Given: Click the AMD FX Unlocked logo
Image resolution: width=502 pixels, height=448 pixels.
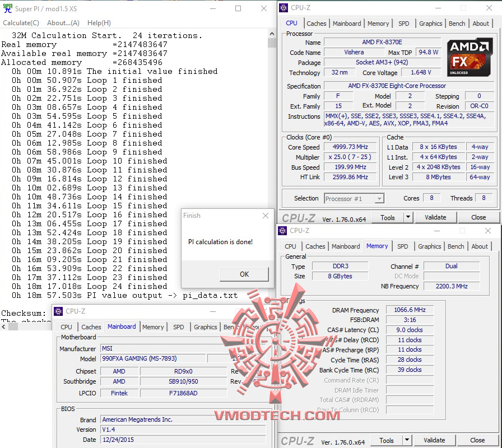Looking at the screenshot, I should coord(470,58).
